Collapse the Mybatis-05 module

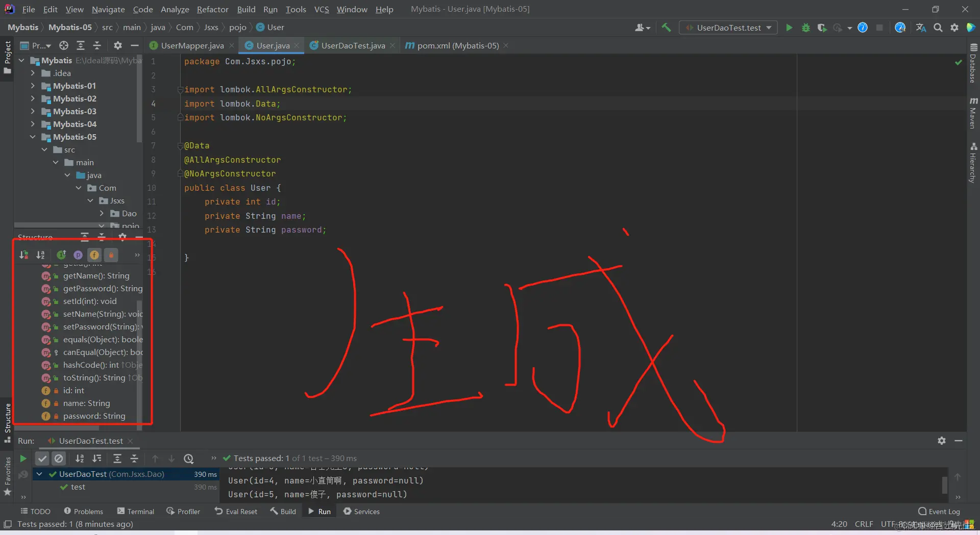(x=33, y=137)
